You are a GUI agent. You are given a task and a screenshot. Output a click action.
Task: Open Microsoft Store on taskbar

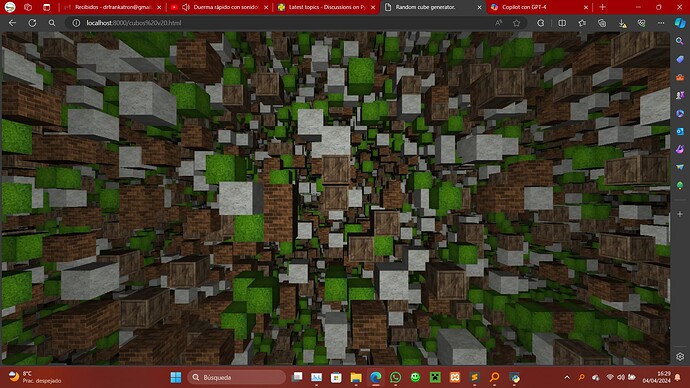336,377
